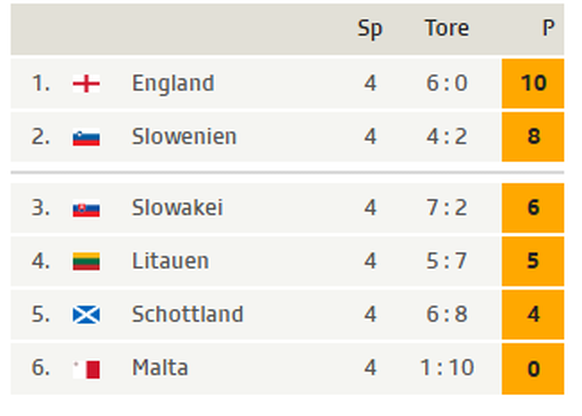
Task: Click Slowakei's 7:2 goals value
Action: (x=447, y=207)
